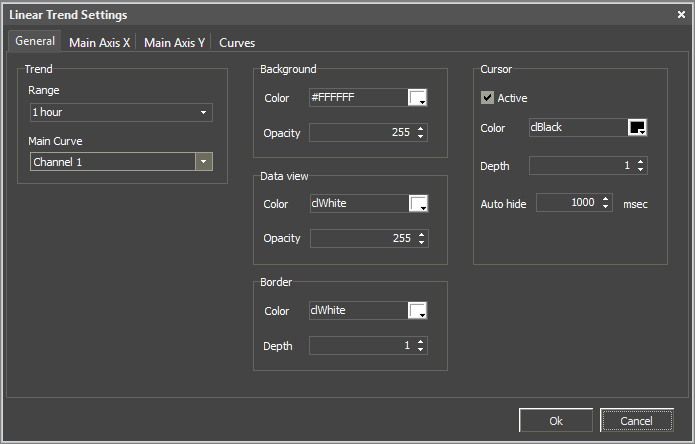Decrease Data view opacity with down arrow
This screenshot has width=695, height=444.
pos(422,242)
